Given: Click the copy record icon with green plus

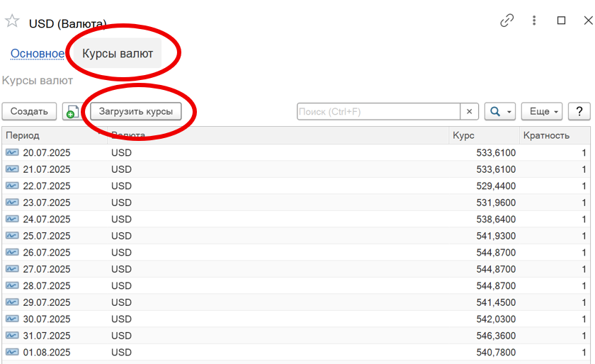Looking at the screenshot, I should (71, 112).
